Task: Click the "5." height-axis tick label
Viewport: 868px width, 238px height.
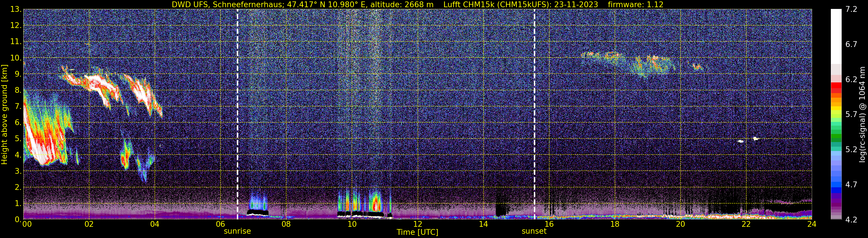Action: 18,139
